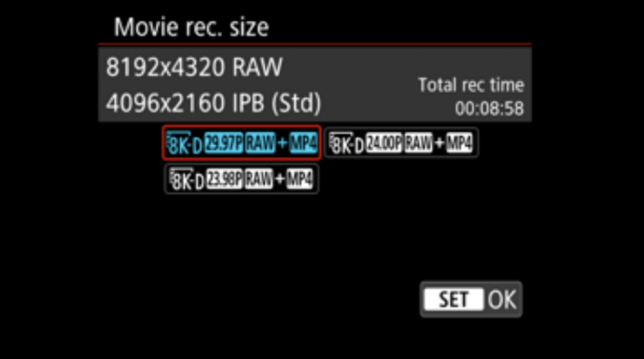The height and width of the screenshot is (359, 644).
Task: Click the MP4 badge in 24.00P option
Action: click(460, 143)
